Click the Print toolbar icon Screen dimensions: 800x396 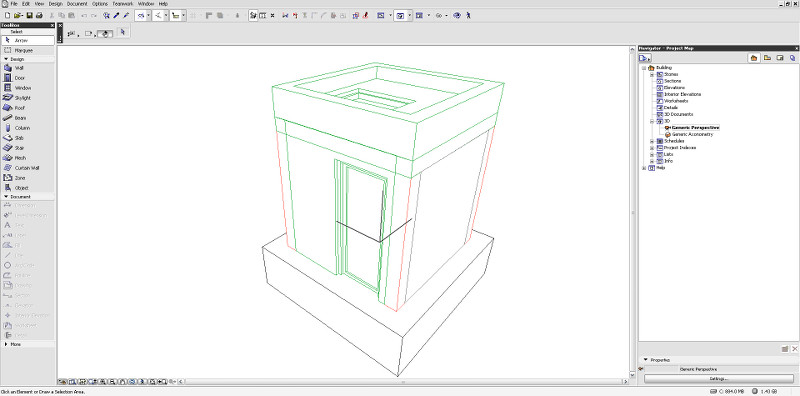[39, 15]
